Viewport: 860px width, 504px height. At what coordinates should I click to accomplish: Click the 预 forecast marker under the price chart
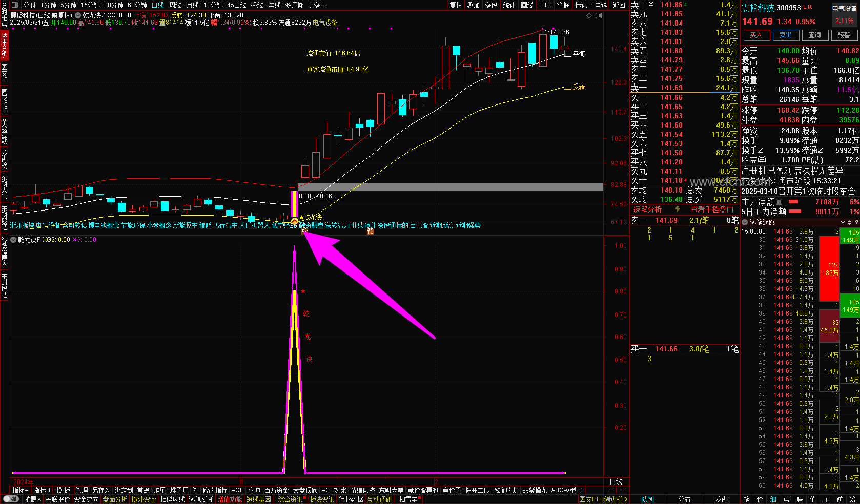(370, 232)
